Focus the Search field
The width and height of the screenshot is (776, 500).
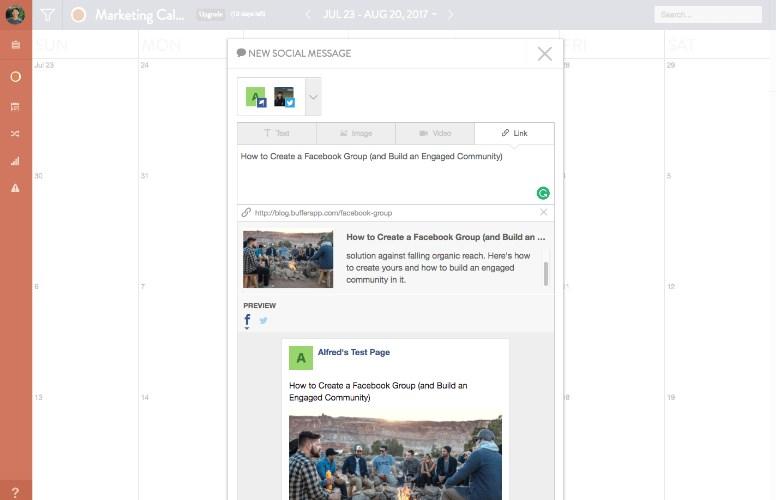(x=708, y=14)
